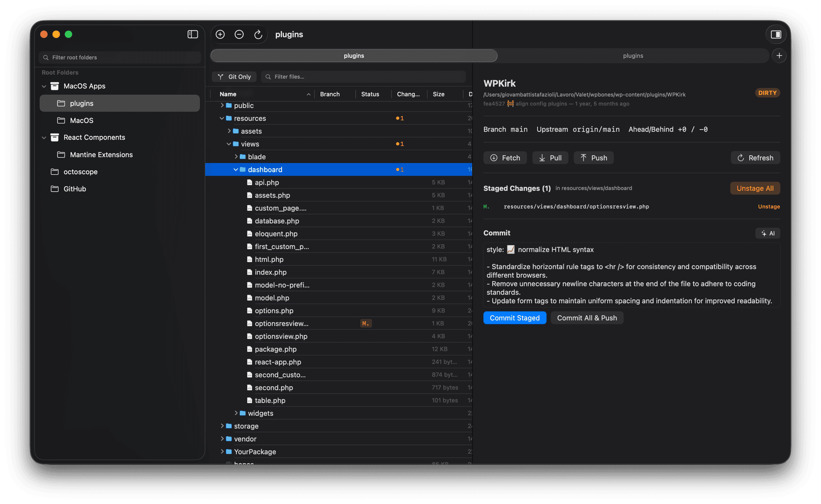Click the remove (minus circle) toolbar icon

pyautogui.click(x=239, y=34)
